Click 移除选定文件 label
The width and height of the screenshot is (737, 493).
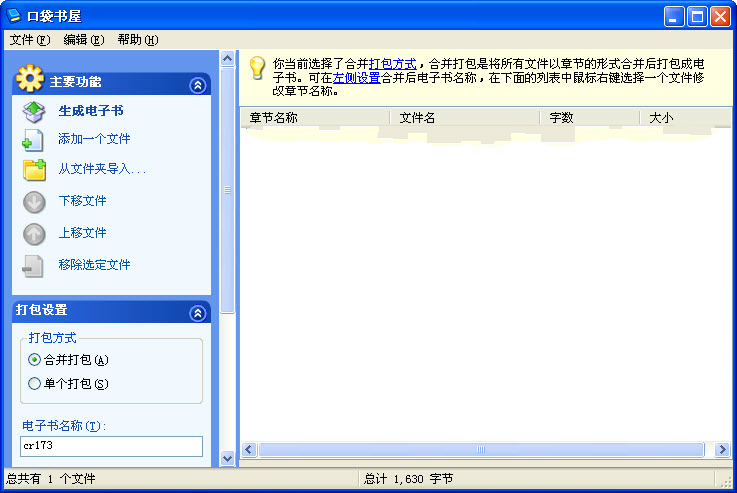[94, 265]
